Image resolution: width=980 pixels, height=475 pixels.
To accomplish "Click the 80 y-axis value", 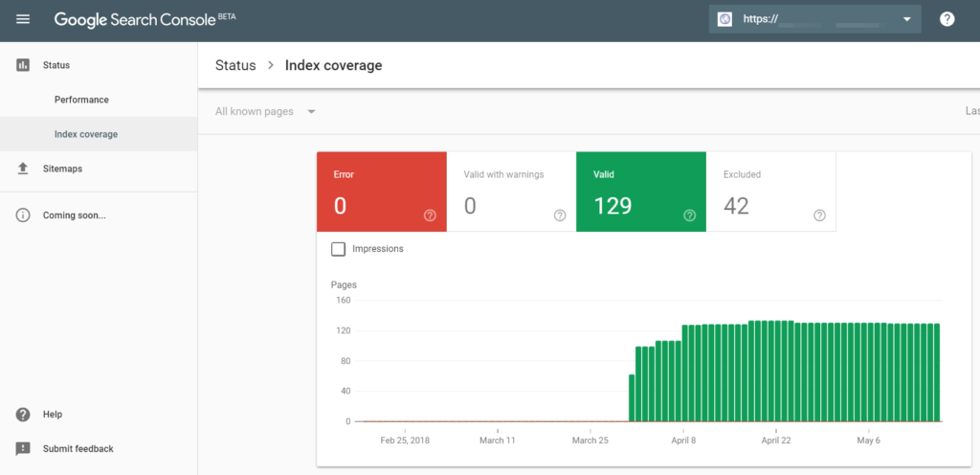I will tap(345, 361).
